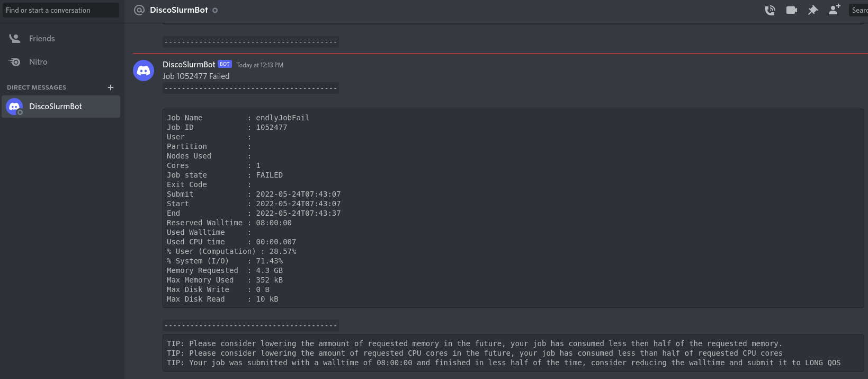Click the Submit time '2022-05-24T07:43:07'
This screenshot has height=379, width=868.
298,194
